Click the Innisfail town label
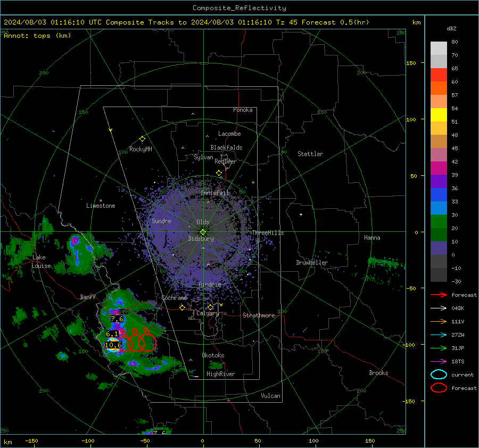Image resolution: width=479 pixels, height=448 pixels. [215, 193]
